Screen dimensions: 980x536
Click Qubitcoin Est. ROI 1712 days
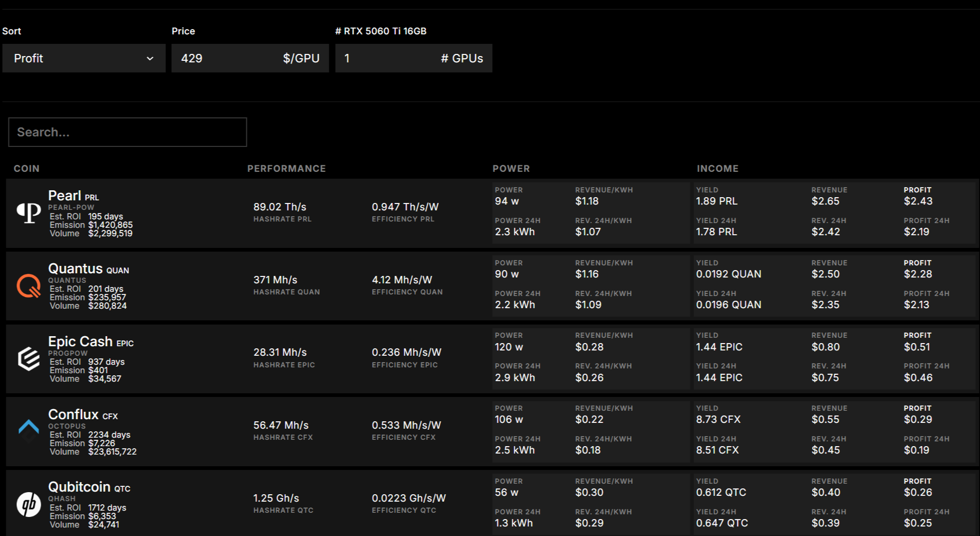[88, 507]
